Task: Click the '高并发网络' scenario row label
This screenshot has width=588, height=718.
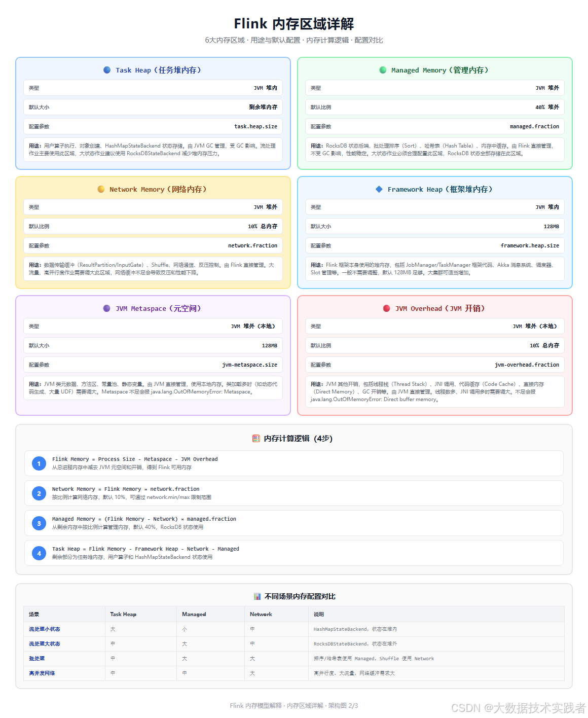Action: click(42, 673)
